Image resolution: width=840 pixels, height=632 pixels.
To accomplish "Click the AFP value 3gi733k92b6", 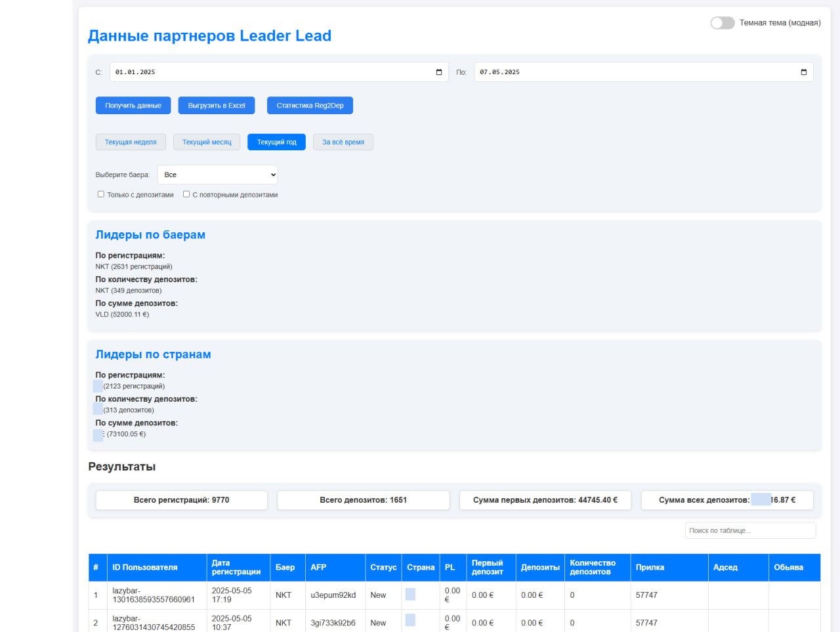I will 333,623.
